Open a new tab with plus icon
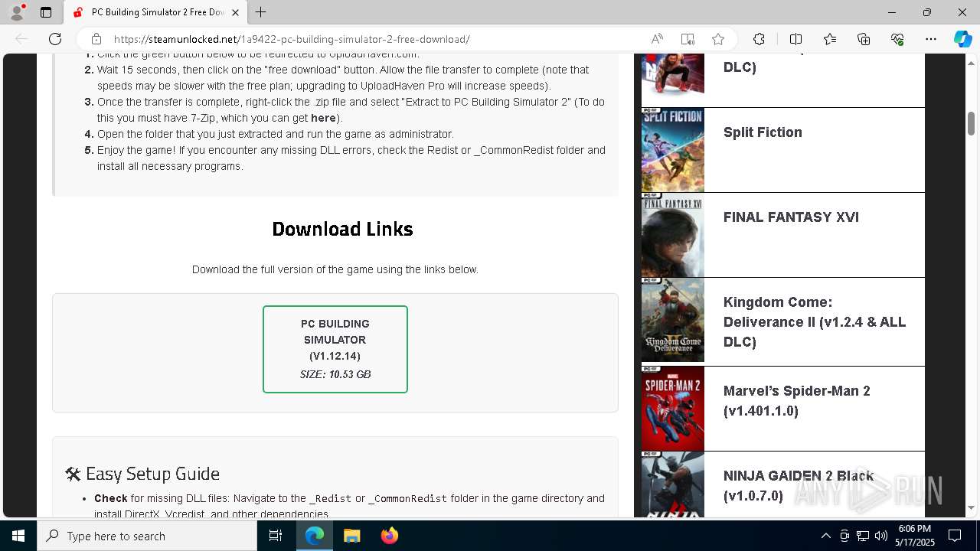Screen dimensions: 980x551 point(261,12)
